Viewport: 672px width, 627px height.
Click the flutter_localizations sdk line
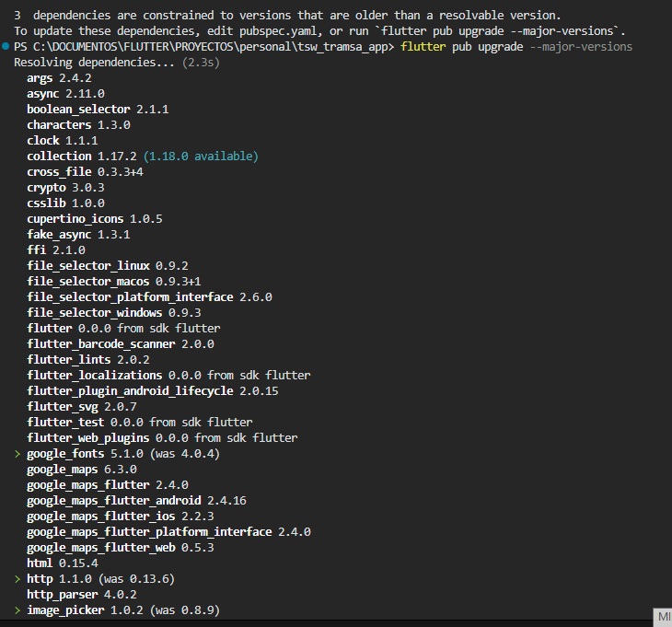[168, 376]
